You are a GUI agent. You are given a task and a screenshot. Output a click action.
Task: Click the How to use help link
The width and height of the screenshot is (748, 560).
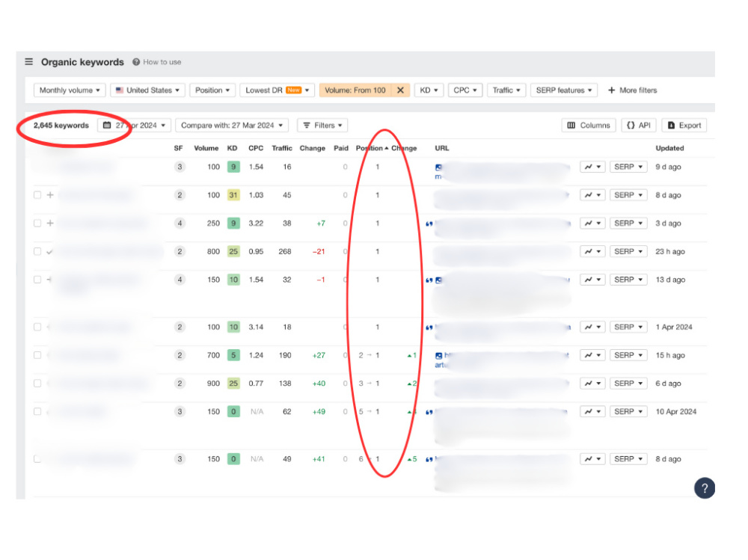(x=157, y=62)
